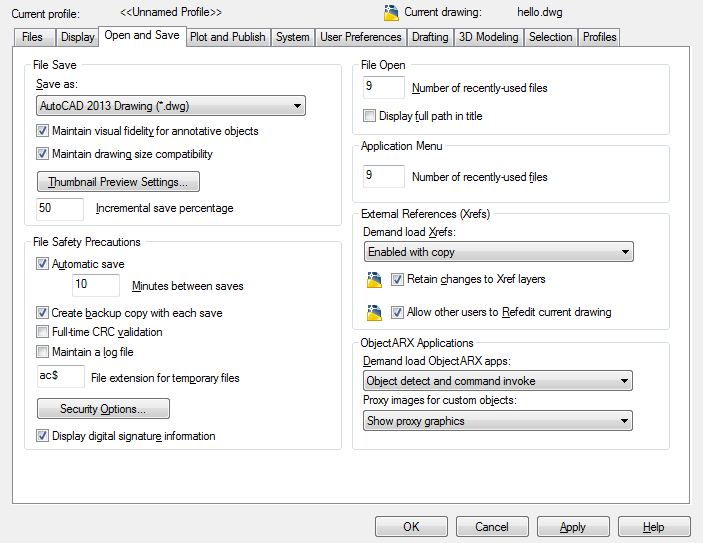Image resolution: width=703 pixels, height=543 pixels.
Task: Click the Security Options button
Action: click(x=103, y=408)
